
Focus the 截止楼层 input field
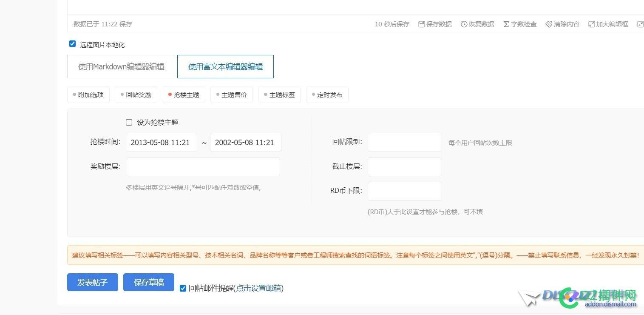(405, 166)
